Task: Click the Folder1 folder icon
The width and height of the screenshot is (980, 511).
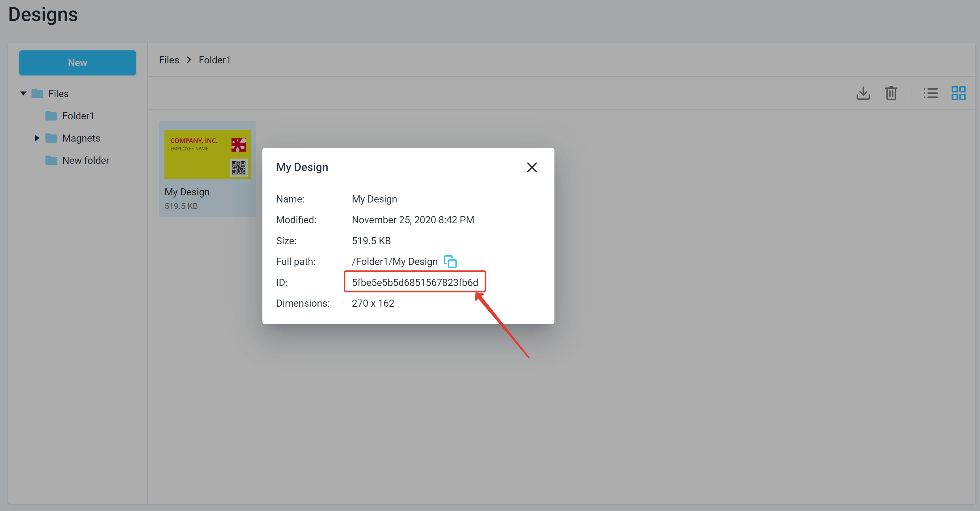Action: click(51, 116)
